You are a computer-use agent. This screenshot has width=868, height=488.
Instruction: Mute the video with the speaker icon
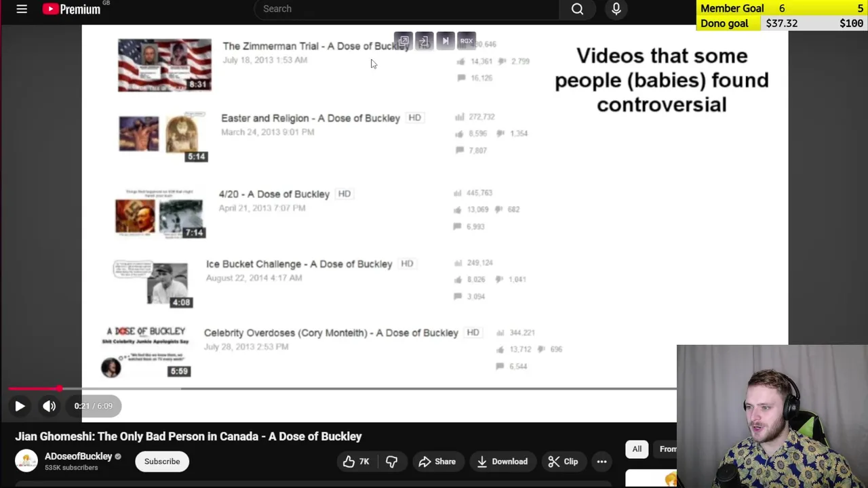(x=50, y=406)
